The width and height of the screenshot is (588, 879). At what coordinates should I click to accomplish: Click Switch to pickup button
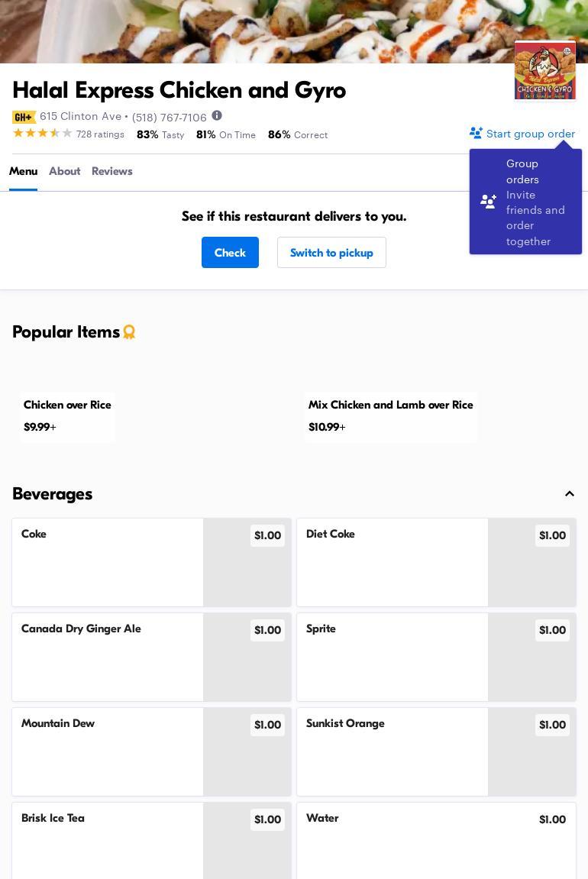[331, 253]
